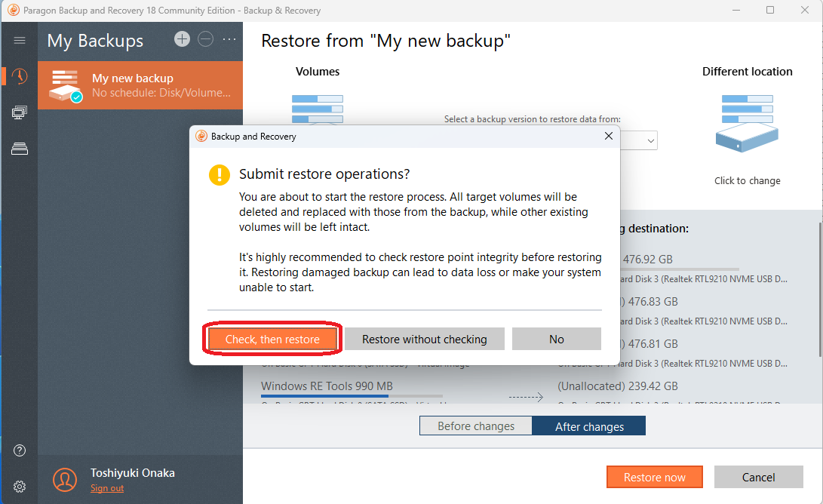Maximize the Paragon window
The image size is (823, 504).
[x=770, y=10]
